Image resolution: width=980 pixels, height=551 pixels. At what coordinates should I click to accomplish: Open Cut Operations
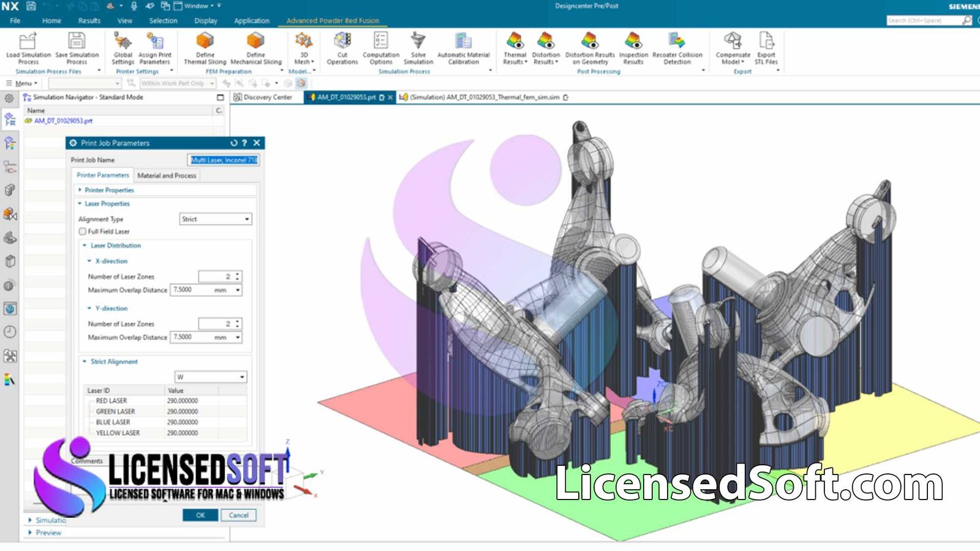point(342,49)
